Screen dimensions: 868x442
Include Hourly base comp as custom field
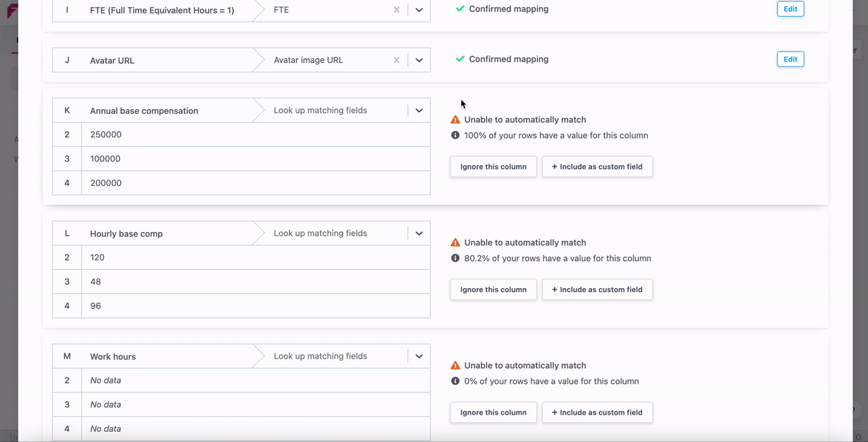pyautogui.click(x=597, y=289)
